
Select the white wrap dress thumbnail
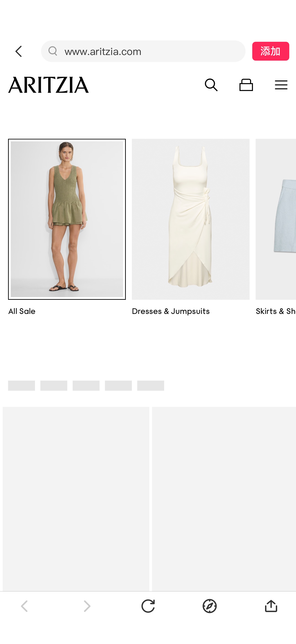click(191, 219)
